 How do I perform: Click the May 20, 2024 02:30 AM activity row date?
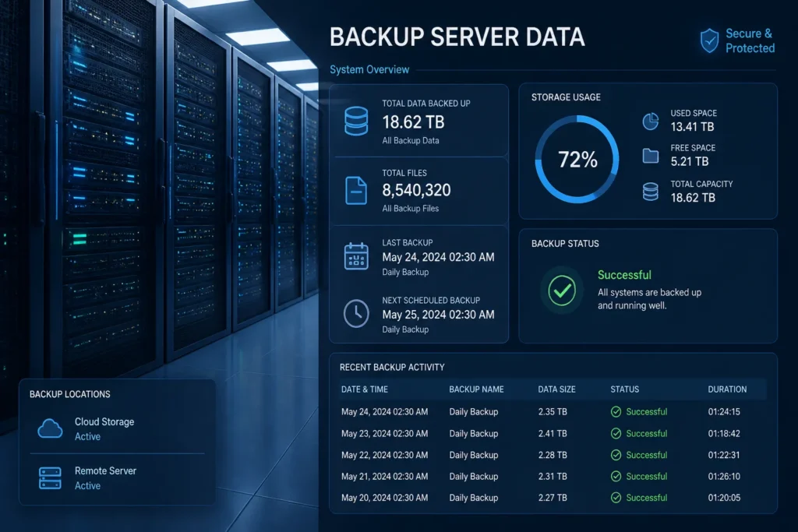click(384, 498)
